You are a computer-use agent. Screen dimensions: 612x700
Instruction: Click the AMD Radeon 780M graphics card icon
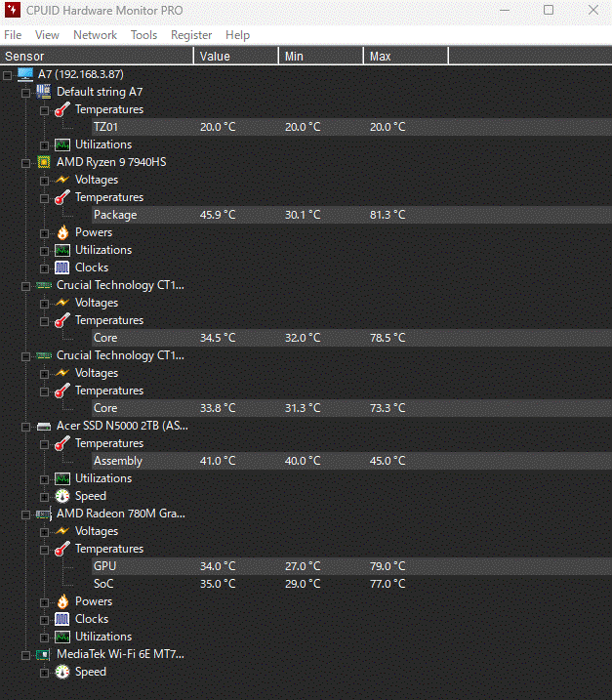[x=44, y=514]
